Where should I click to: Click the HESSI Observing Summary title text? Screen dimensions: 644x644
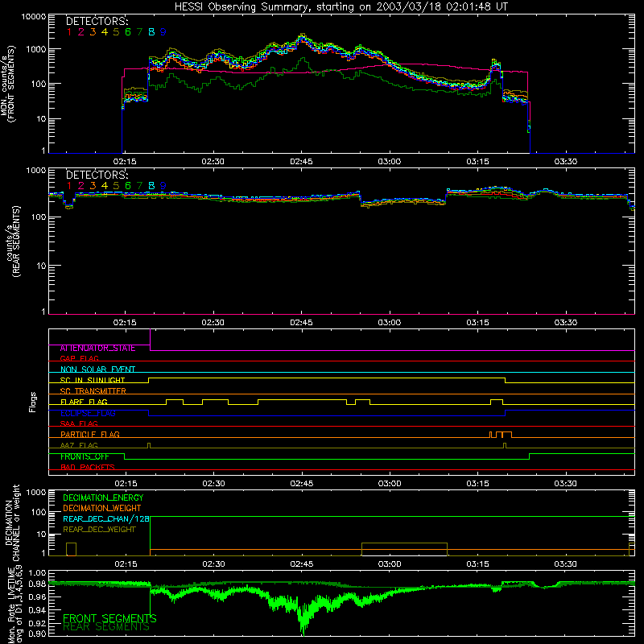[341, 7]
